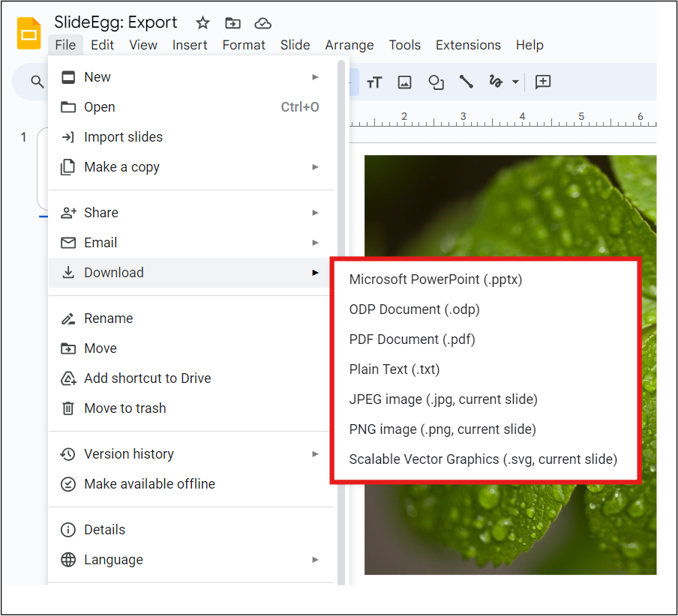Viewport: 678px width, 616px height.
Task: Open the Tools menu
Action: click(x=405, y=45)
